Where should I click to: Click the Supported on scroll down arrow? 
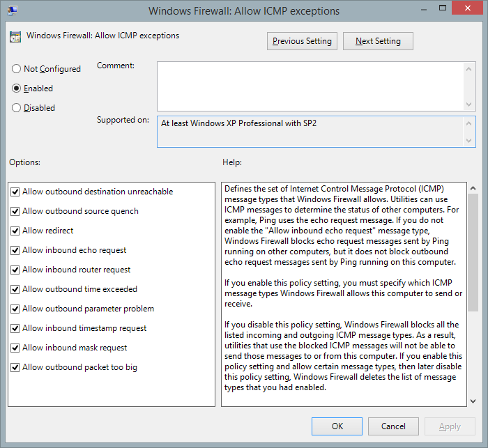click(469, 141)
